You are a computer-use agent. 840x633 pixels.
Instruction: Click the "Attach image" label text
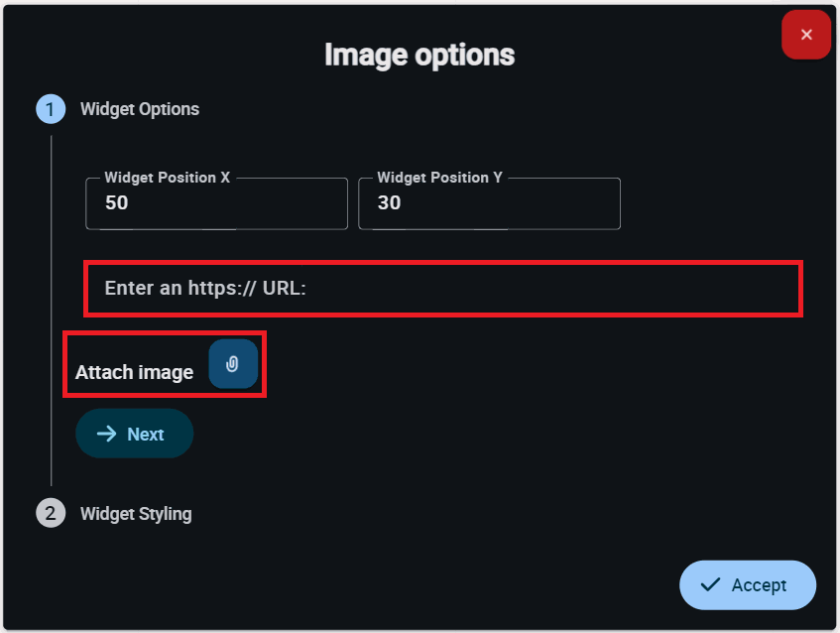pyautogui.click(x=134, y=373)
